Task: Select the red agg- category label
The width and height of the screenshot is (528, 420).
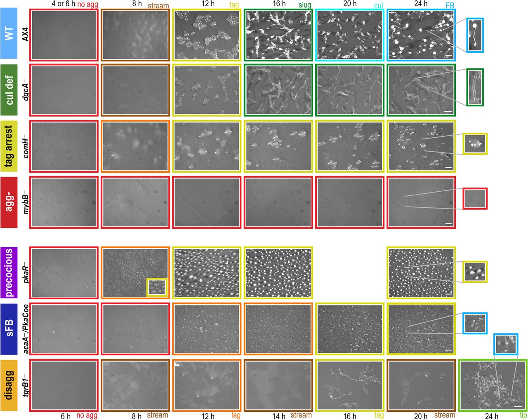Action: (x=9, y=202)
